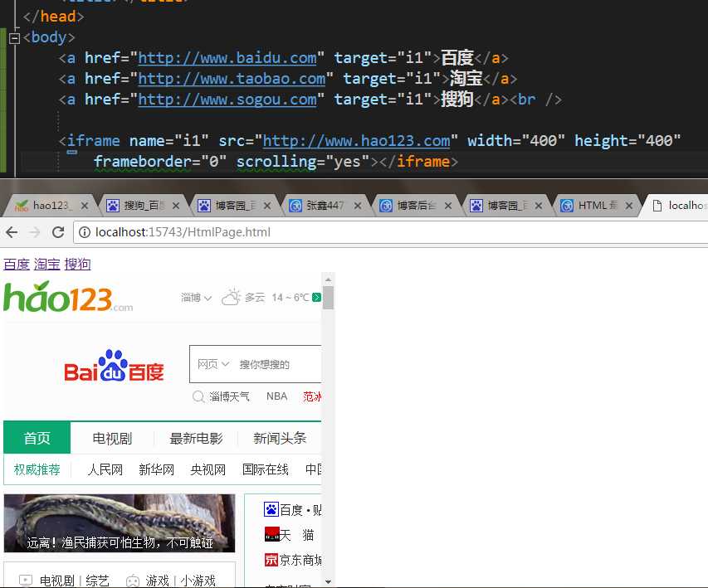
Task: Click the hao123 logo in the iframe
Action: 68,297
